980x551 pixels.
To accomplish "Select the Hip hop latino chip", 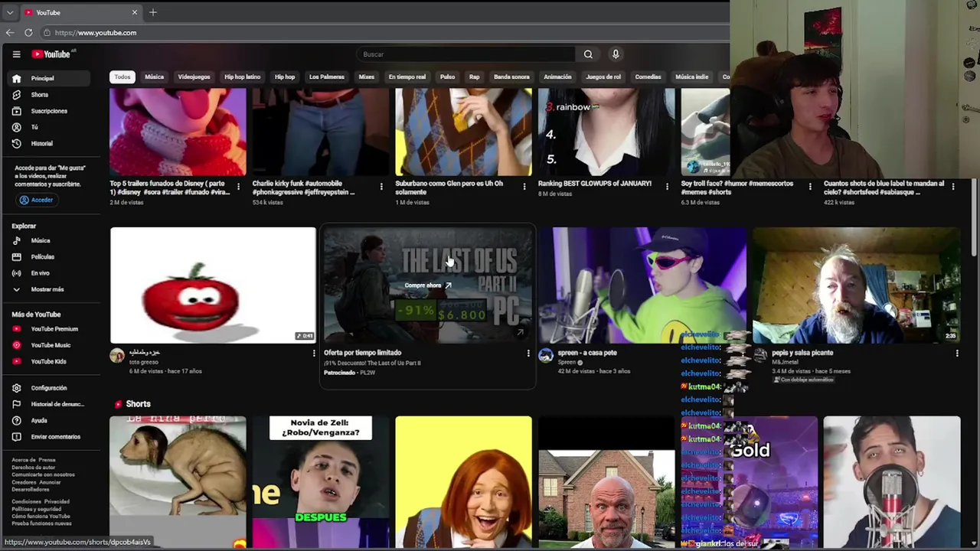I will 242,77.
